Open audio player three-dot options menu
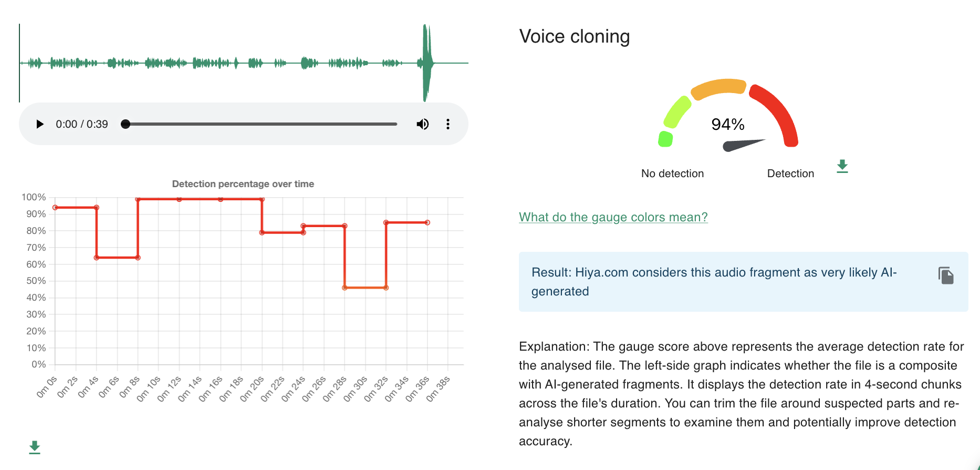The image size is (980, 470). [x=448, y=124]
